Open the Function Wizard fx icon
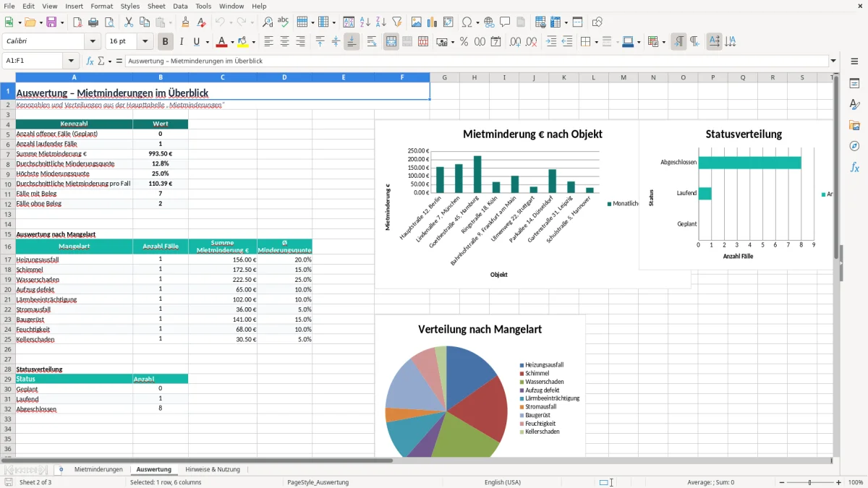Viewport: 868px width, 488px height. click(x=90, y=61)
